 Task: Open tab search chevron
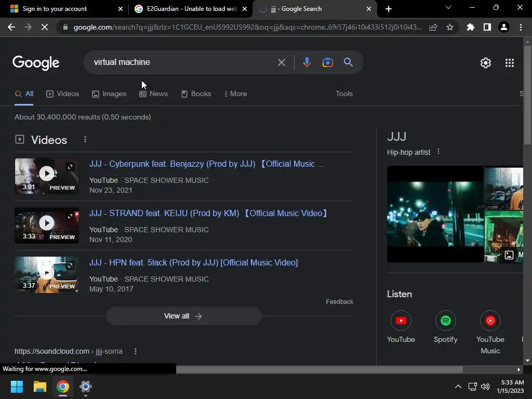click(x=448, y=7)
